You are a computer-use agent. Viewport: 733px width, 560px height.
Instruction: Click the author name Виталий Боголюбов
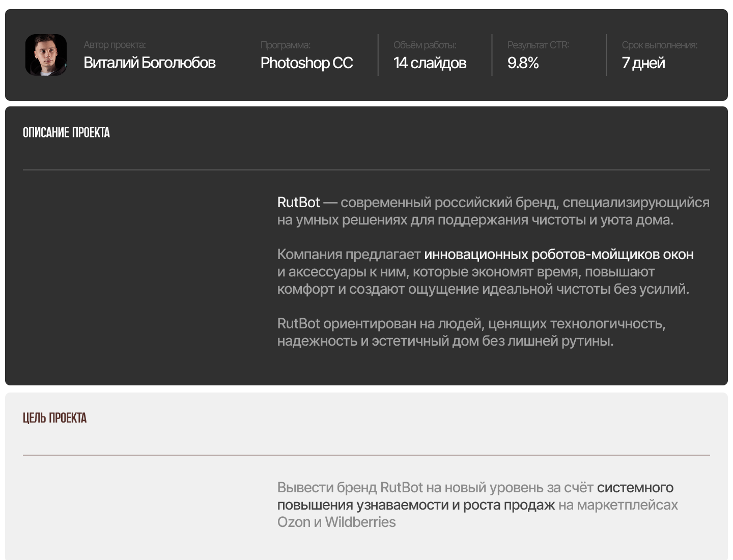pyautogui.click(x=149, y=63)
